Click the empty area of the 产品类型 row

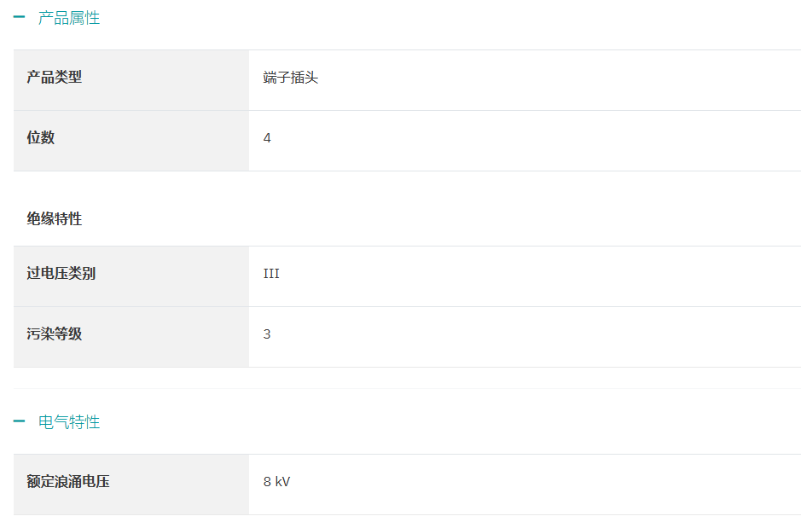pos(560,80)
